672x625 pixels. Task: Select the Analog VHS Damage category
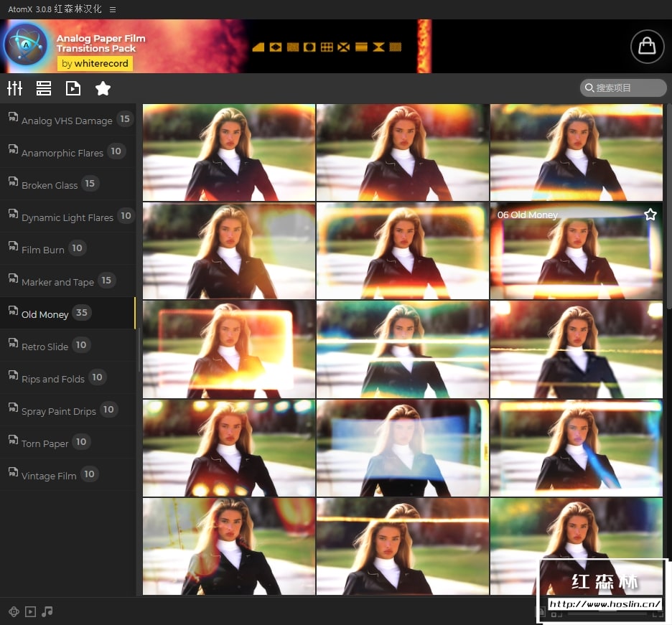click(x=67, y=120)
